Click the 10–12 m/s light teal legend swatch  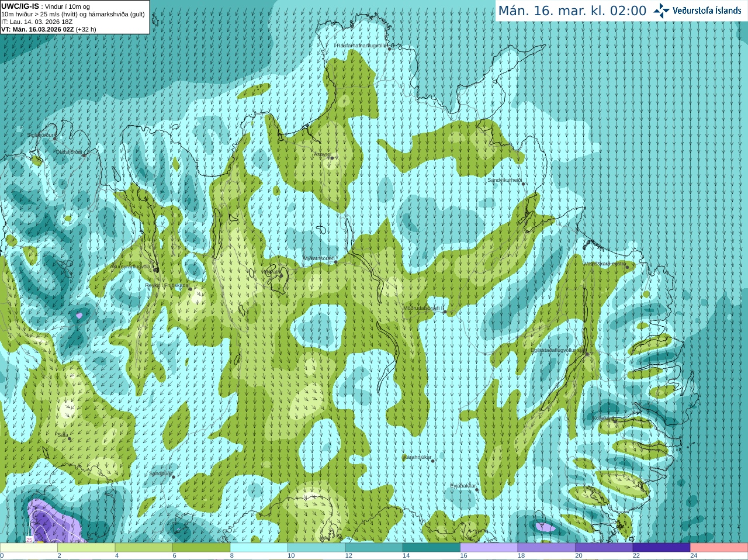coord(317,548)
